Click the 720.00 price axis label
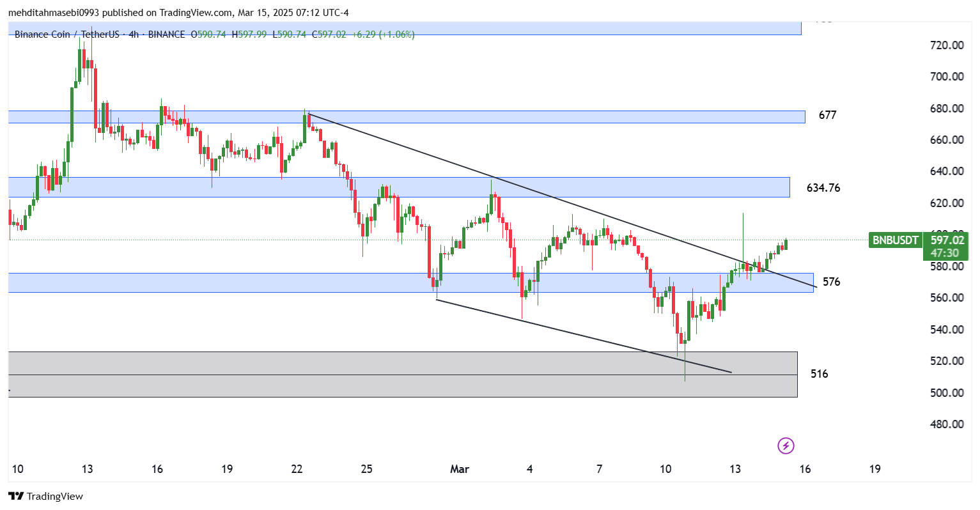Screen dimensions: 980x510 click(947, 45)
